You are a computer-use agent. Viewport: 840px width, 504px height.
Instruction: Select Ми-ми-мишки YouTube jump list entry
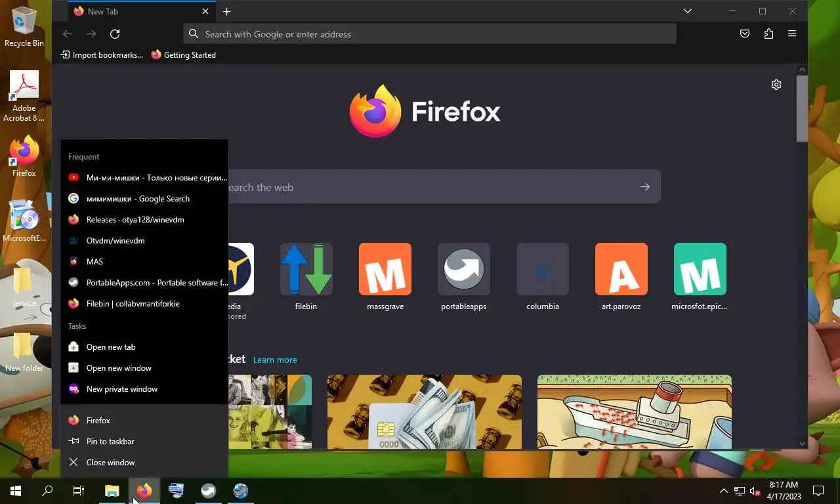pos(144,177)
